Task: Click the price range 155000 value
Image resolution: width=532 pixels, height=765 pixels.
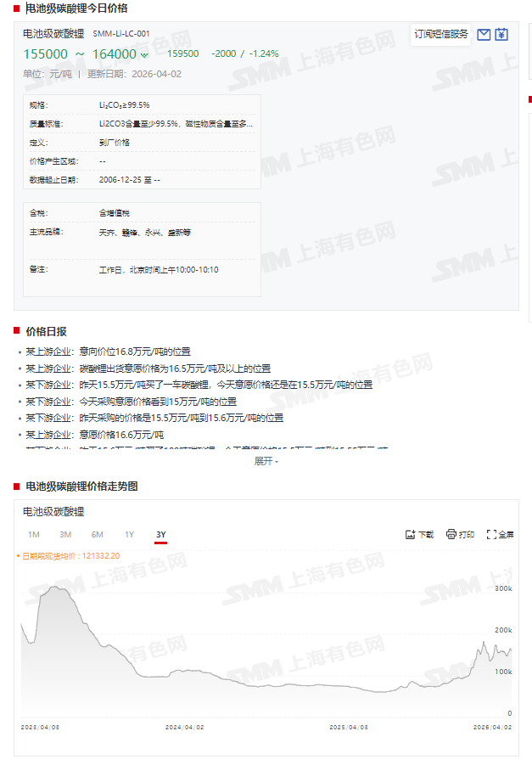Action: (x=45, y=54)
